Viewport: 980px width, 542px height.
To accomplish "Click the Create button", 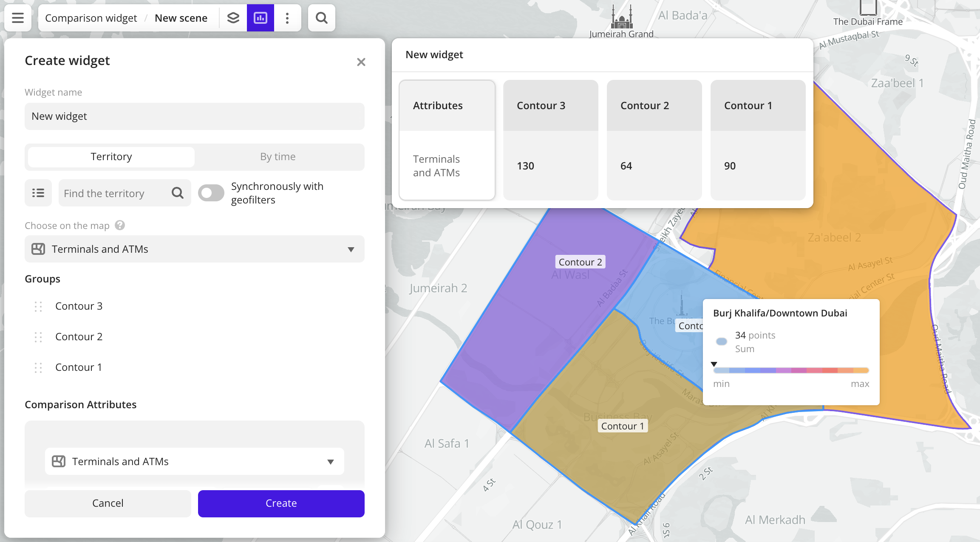I will coord(280,503).
